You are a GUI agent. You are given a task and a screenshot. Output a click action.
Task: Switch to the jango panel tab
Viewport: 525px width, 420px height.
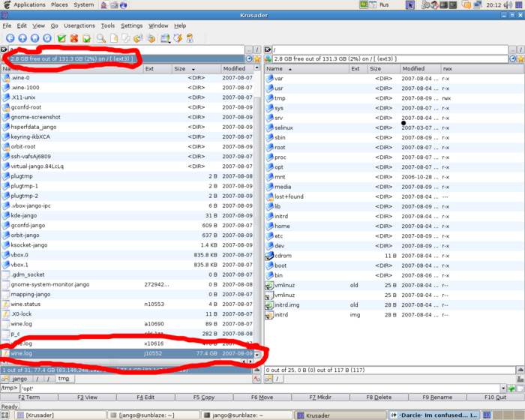tap(19, 379)
